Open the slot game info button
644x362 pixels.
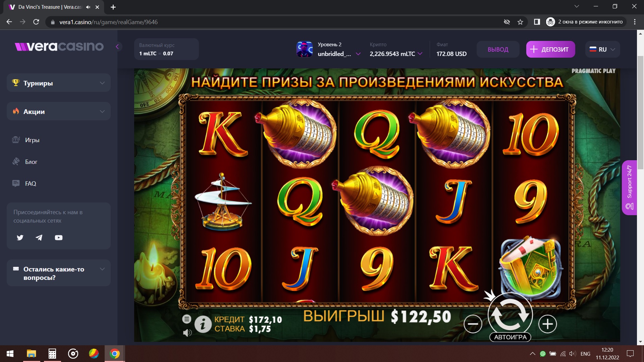(203, 324)
